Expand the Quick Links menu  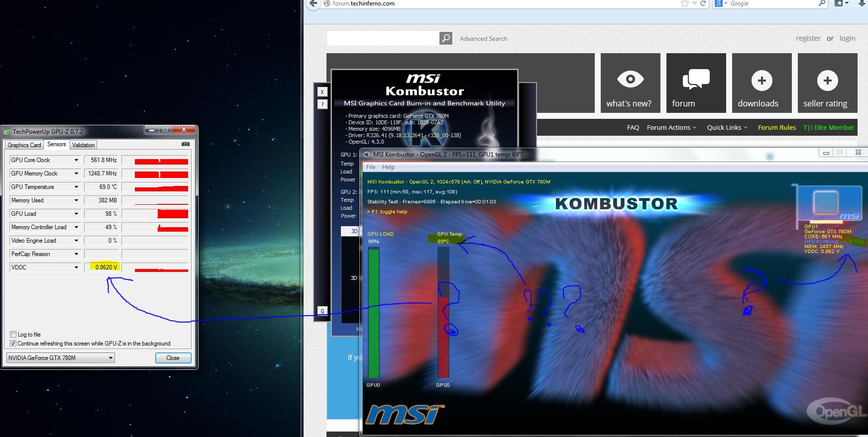coord(727,128)
